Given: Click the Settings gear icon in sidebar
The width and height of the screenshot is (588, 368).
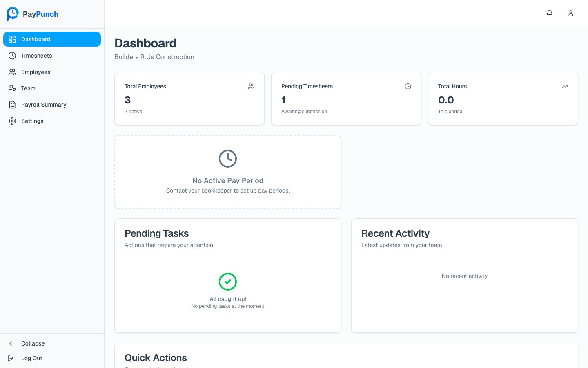Looking at the screenshot, I should point(12,121).
